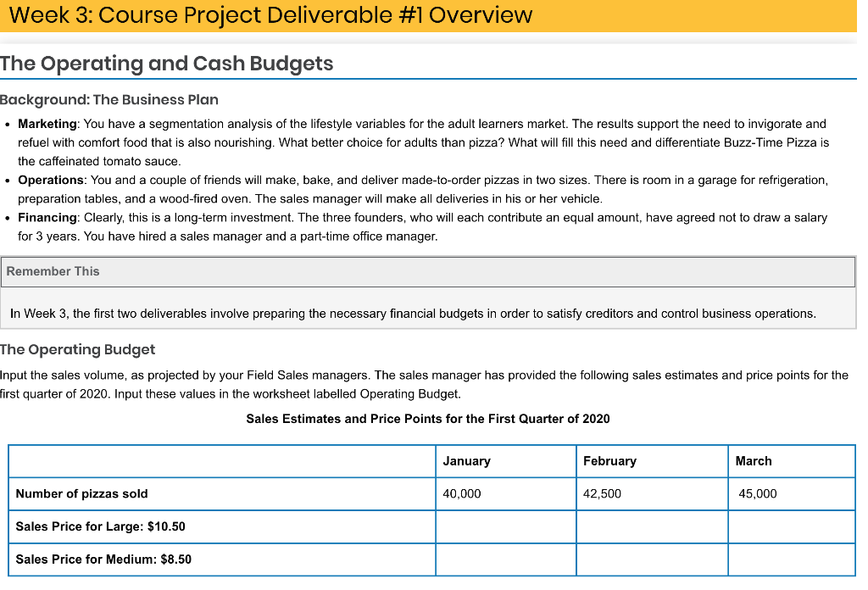Select the Operations bullet point text
868x590 pixels.
tap(424, 189)
